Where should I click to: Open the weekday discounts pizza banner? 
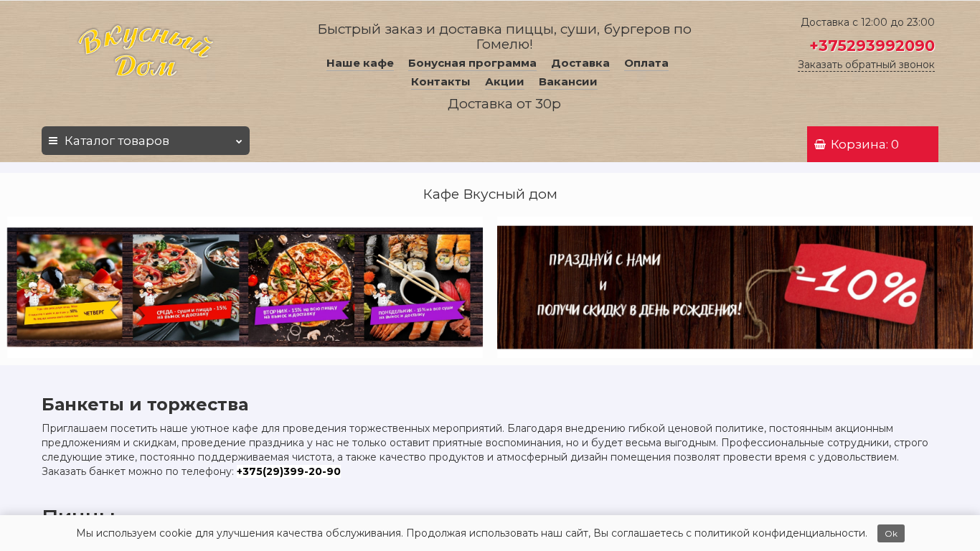coord(245,287)
